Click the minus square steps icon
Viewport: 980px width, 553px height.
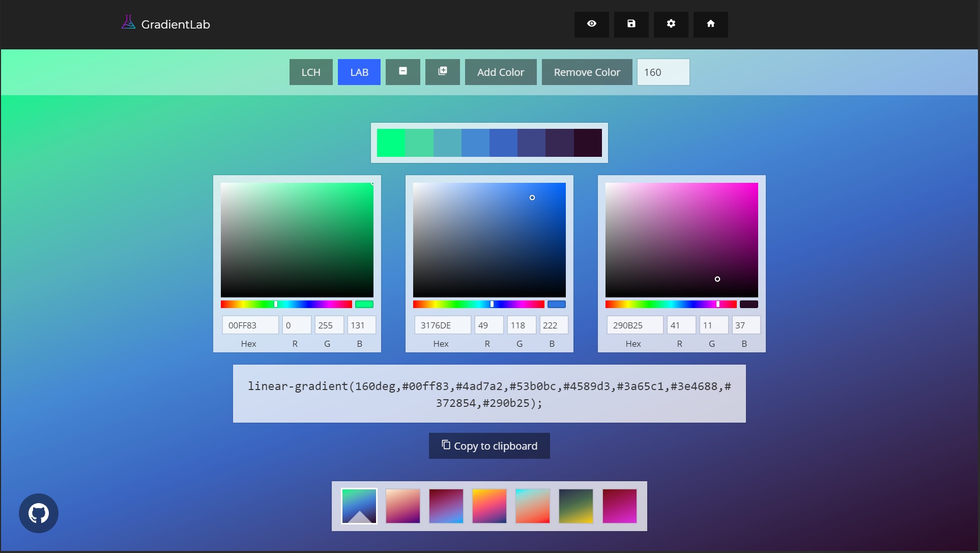click(x=402, y=71)
